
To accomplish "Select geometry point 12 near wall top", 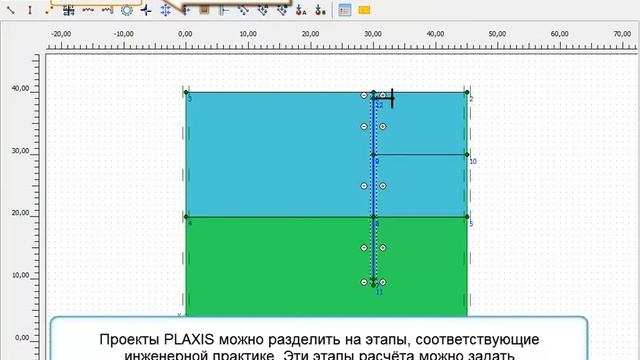I will (373, 98).
